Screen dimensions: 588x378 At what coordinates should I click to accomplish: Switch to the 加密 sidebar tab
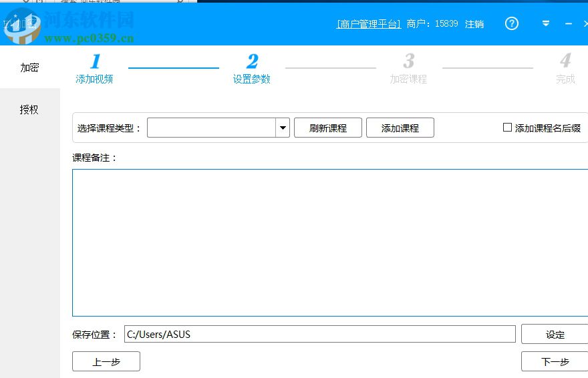click(29, 67)
